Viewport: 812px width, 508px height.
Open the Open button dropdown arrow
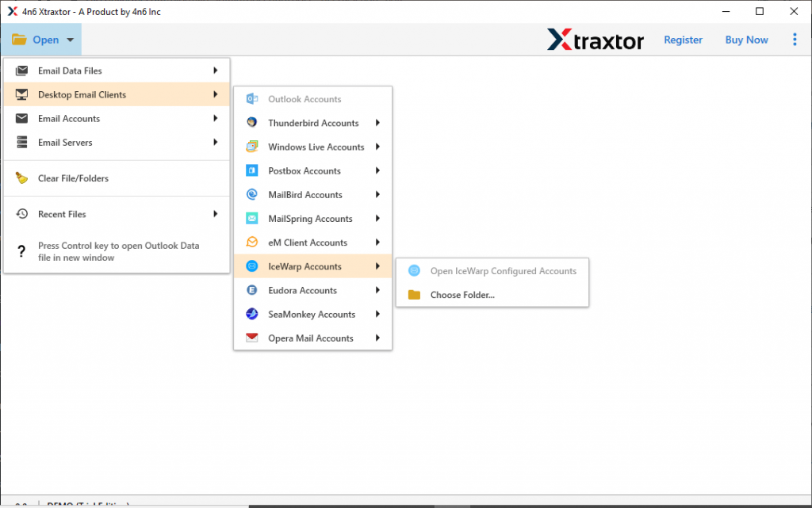click(x=70, y=39)
